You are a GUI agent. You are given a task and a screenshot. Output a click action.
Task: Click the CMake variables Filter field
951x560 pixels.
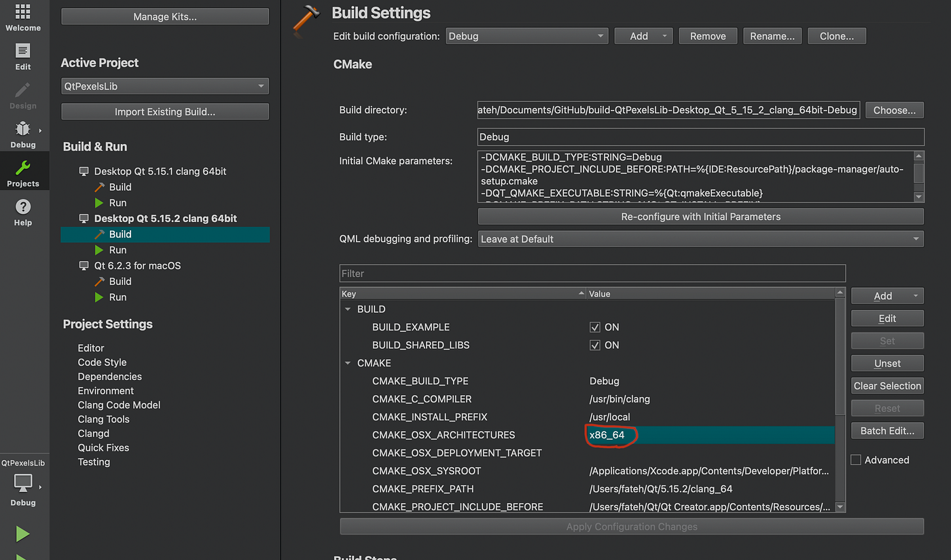coord(592,274)
